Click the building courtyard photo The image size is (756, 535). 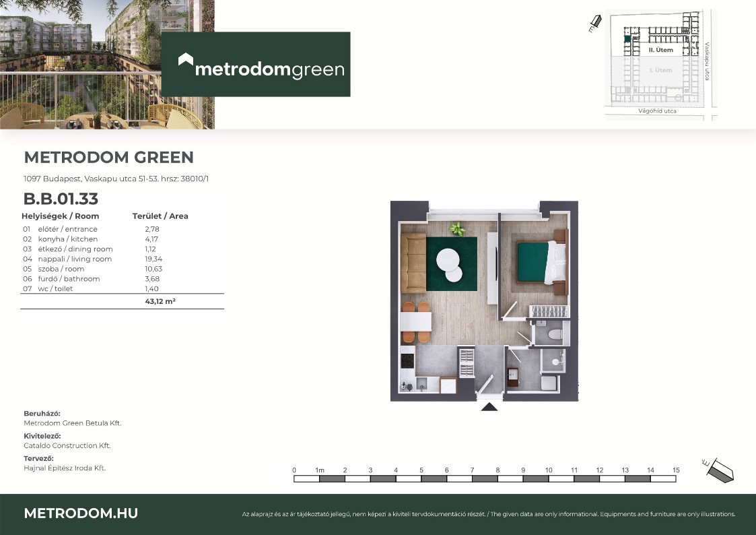tap(107, 64)
